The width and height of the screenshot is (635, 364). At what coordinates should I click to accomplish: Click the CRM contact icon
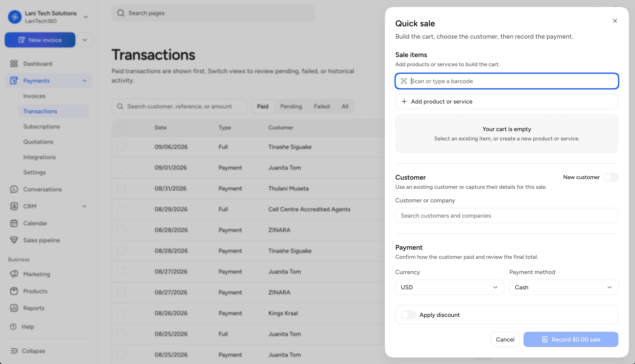(x=14, y=206)
